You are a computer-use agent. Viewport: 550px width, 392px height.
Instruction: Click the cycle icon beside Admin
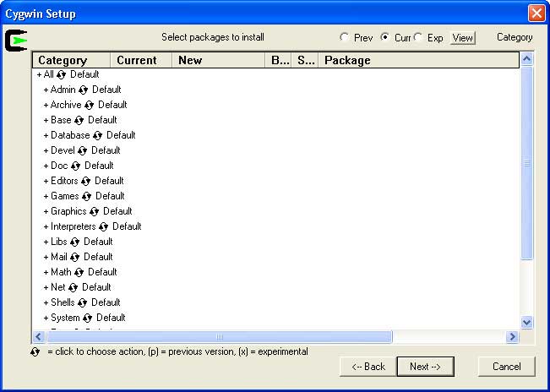[83, 90]
